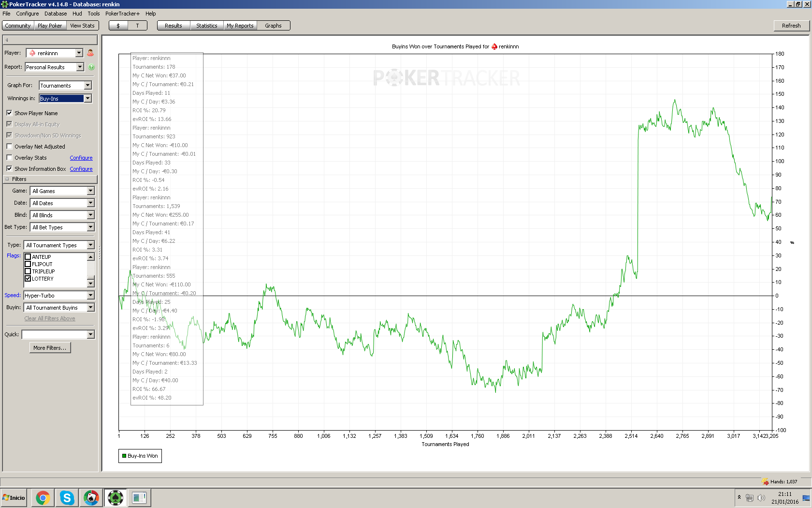
Task: Check the ANTEUP flag
Action: tap(28, 257)
